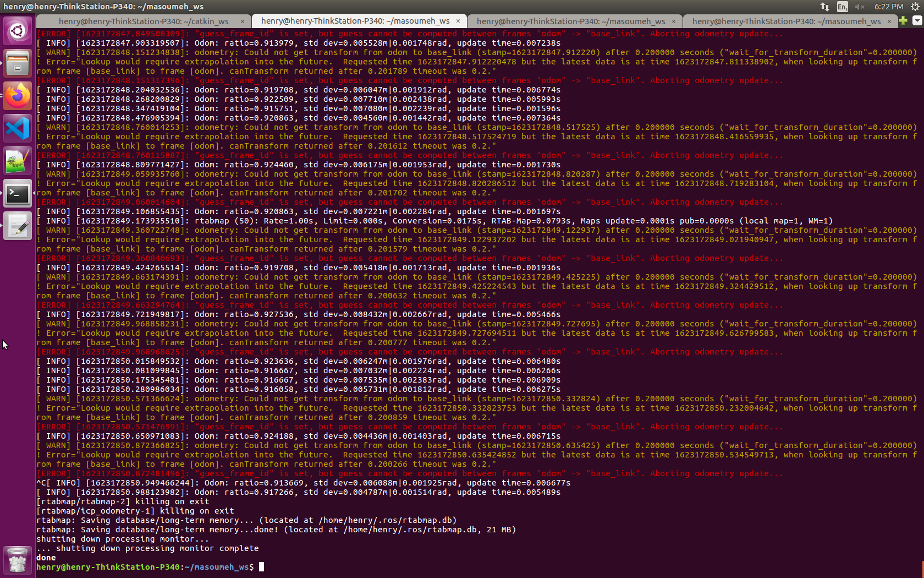
Task: Open the 6:22 PM clock calendar
Action: [888, 7]
